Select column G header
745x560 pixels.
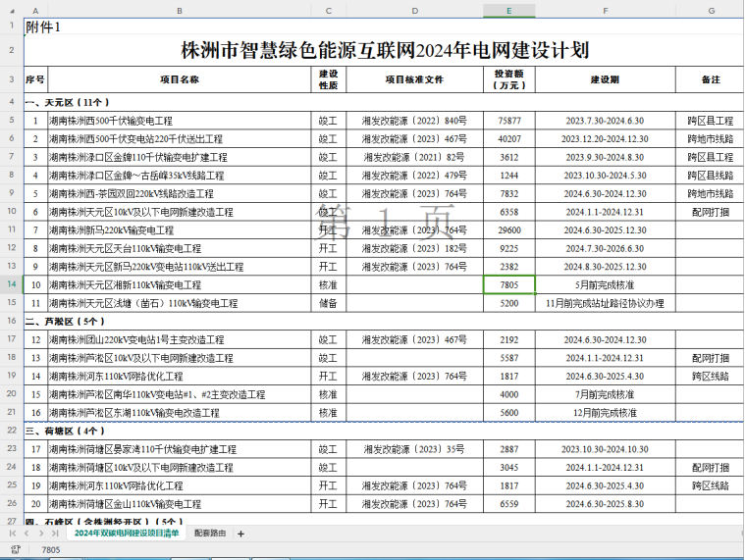coord(710,10)
